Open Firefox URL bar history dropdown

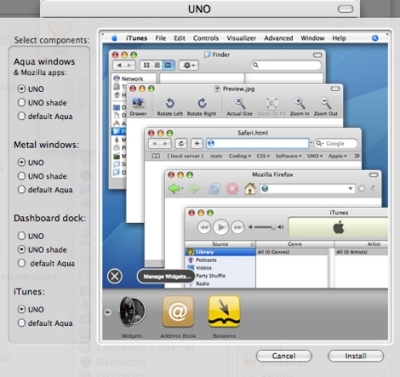350,189
